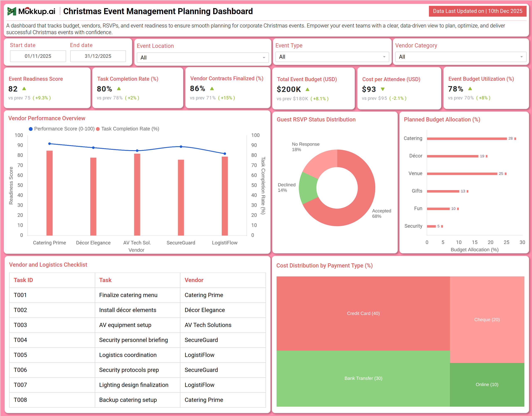The width and height of the screenshot is (532, 416).
Task: Click Event Budget Utilization up-trend arrow
Action: pyautogui.click(x=470, y=89)
